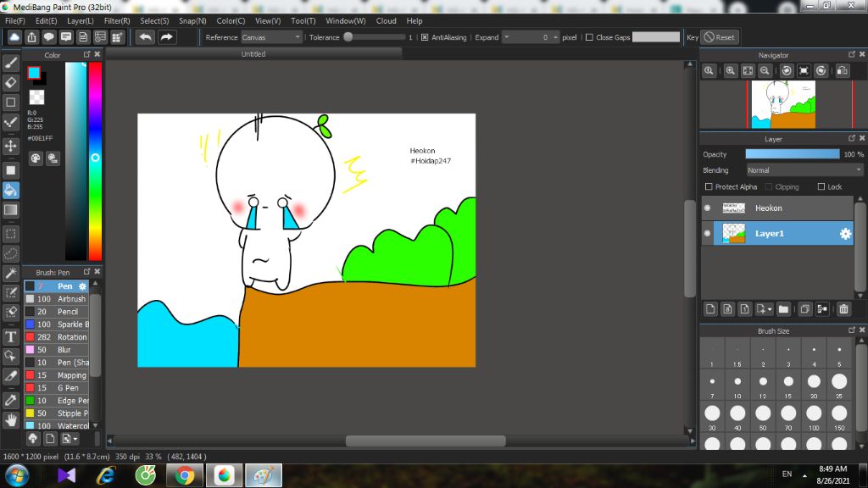The width and height of the screenshot is (868, 488).
Task: Enable the Close Gaps checkbox
Action: coord(589,37)
